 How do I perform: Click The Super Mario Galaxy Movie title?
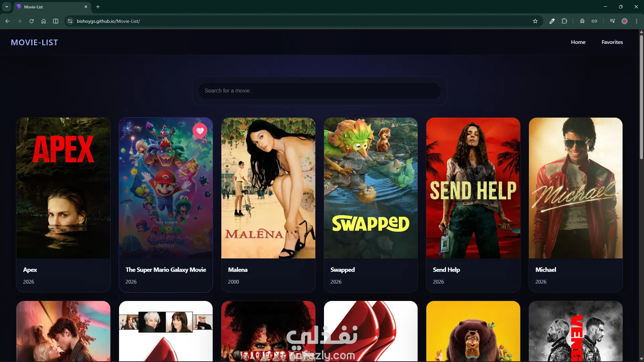[x=166, y=270]
